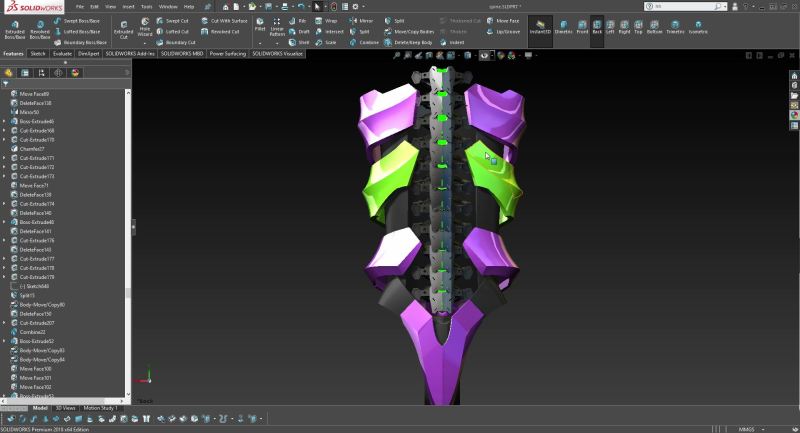Viewport: 800px width, 433px height.
Task: Select Mirror50 in feature tree
Action: point(29,112)
